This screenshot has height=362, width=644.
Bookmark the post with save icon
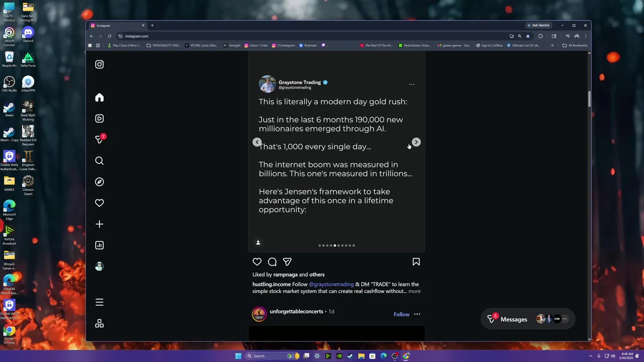(x=416, y=262)
